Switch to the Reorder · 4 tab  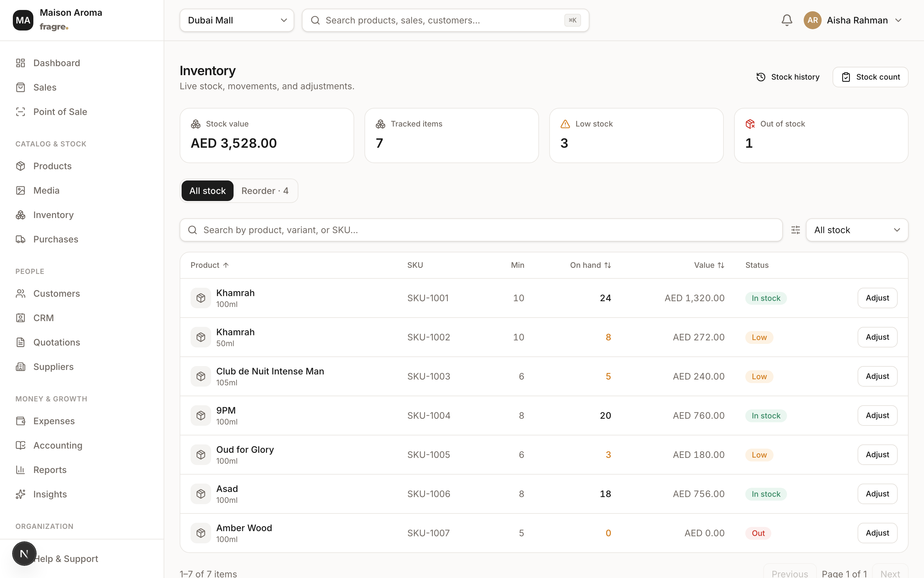pyautogui.click(x=265, y=191)
